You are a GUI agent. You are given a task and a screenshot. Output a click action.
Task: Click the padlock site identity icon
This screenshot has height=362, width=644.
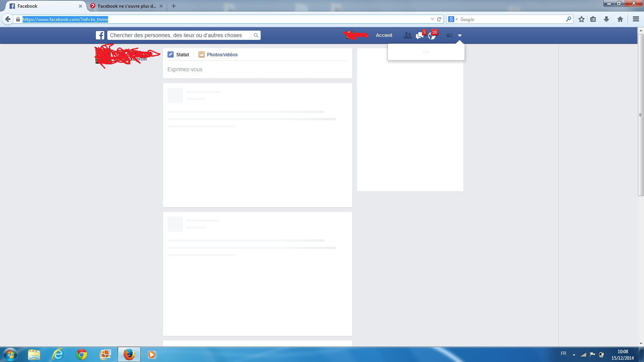[x=18, y=19]
